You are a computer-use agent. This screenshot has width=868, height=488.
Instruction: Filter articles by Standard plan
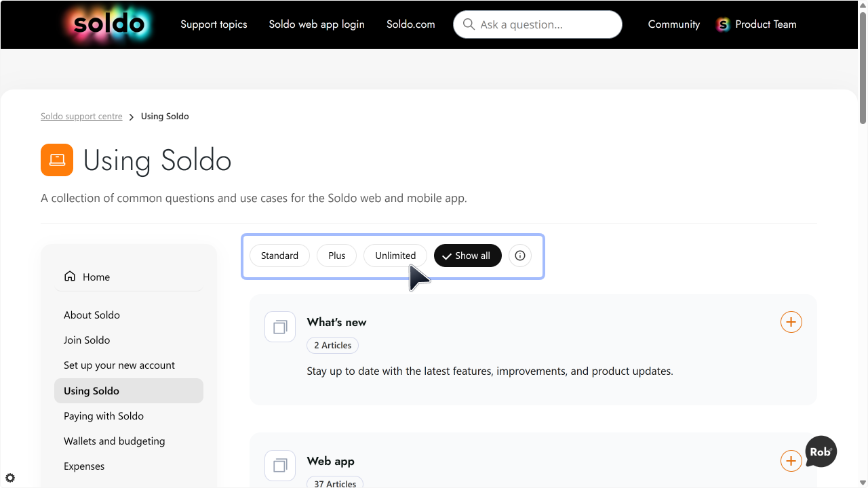point(279,256)
